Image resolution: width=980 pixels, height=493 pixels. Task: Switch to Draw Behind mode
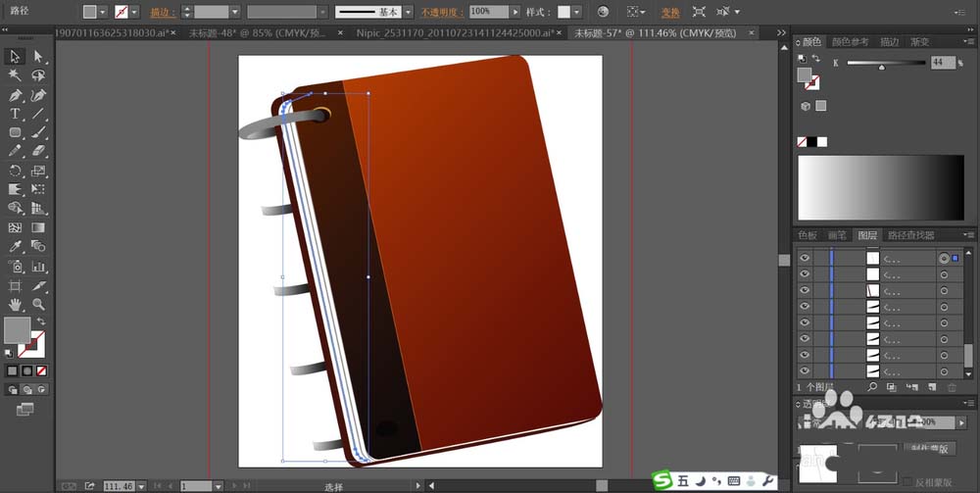[x=26, y=389]
